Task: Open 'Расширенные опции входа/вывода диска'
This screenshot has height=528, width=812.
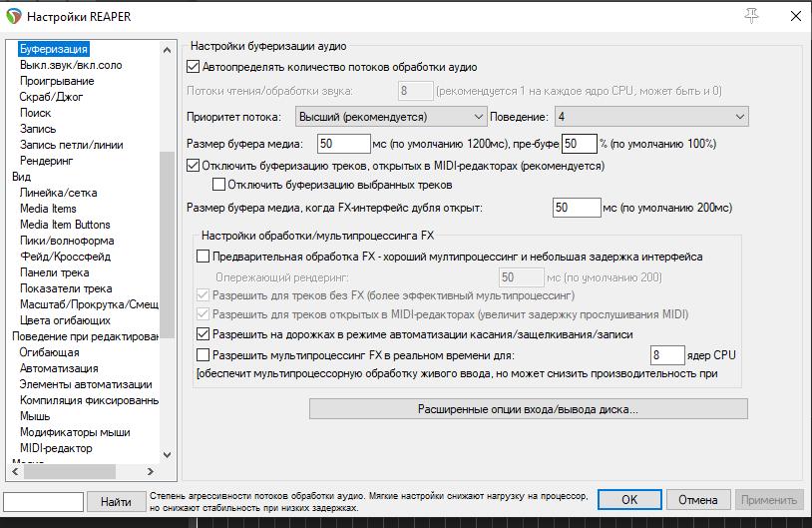Action: 529,409
